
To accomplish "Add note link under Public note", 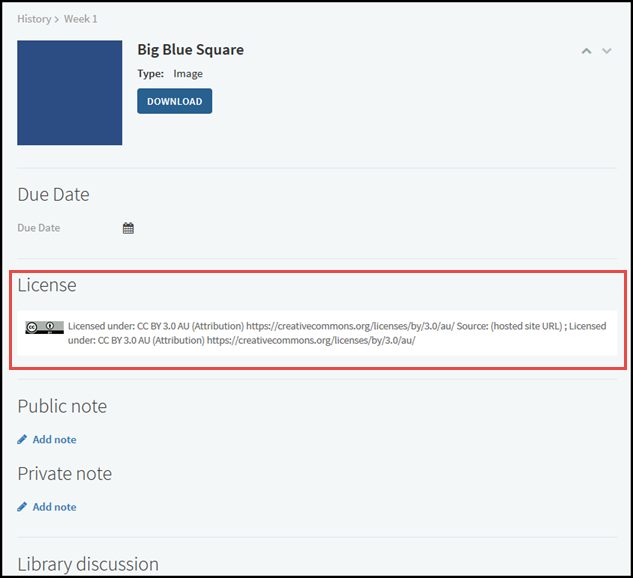I will [x=54, y=439].
